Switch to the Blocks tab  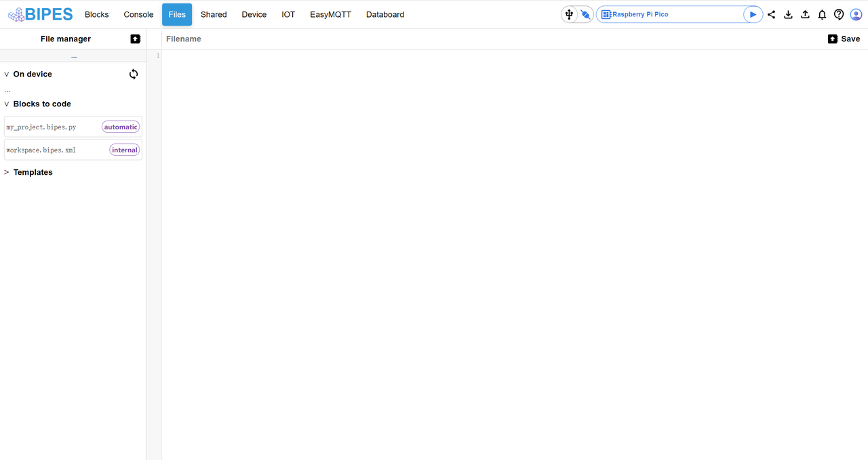[97, 14]
